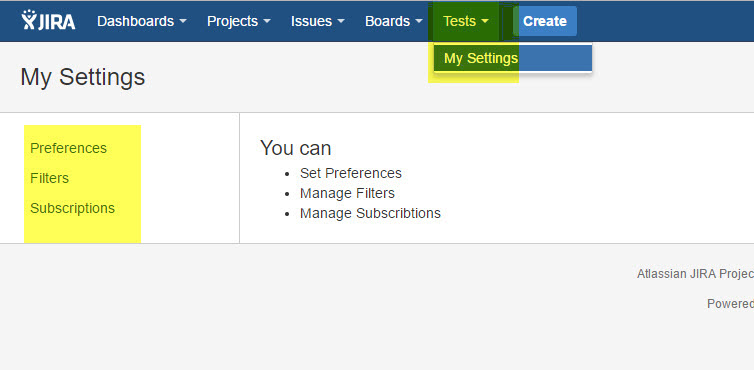The height and width of the screenshot is (370, 754).
Task: Expand the Issues dropdown arrow
Action: click(341, 21)
